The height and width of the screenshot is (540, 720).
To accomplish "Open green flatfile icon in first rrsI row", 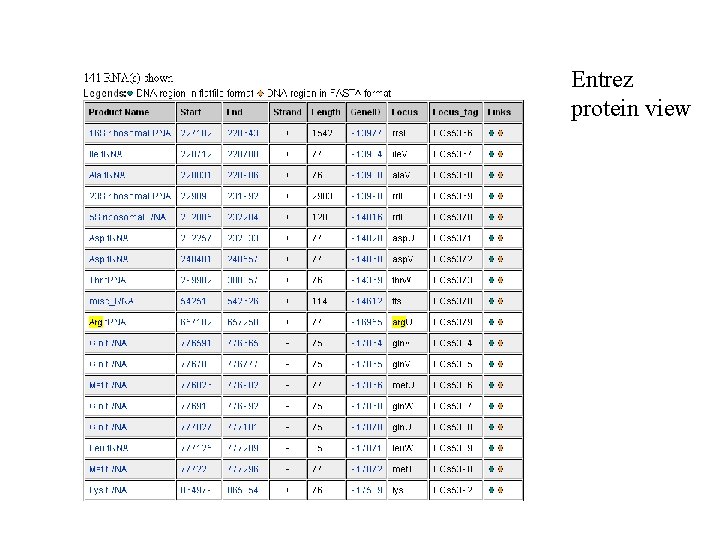I will coord(491,133).
